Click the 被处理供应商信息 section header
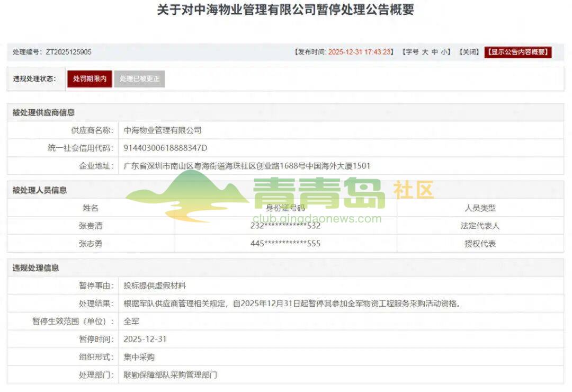This screenshot has height=392, width=572. pyautogui.click(x=43, y=113)
